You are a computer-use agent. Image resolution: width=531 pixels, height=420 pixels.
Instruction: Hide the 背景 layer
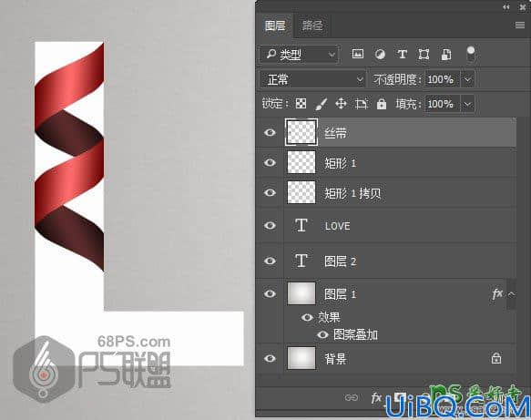[x=270, y=358]
